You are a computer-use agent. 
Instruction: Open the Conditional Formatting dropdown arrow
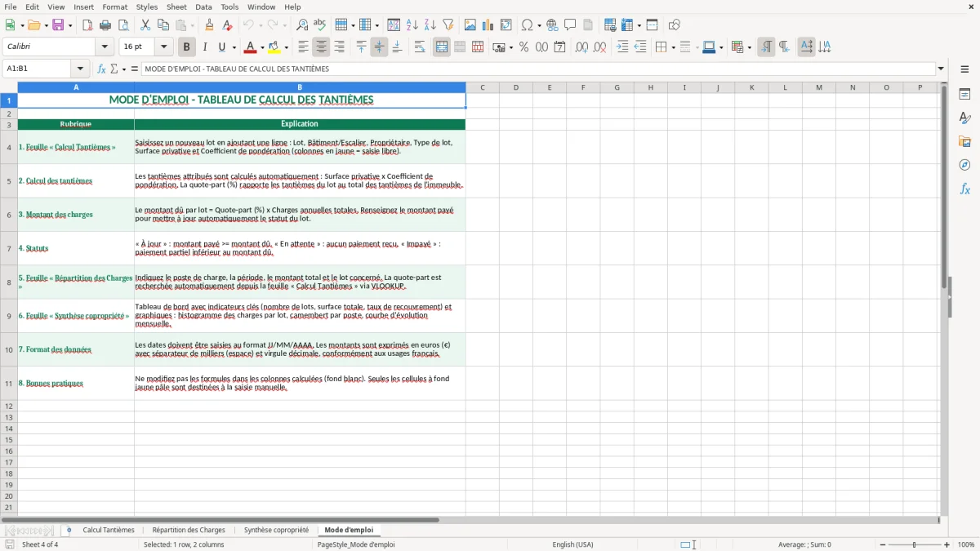click(749, 47)
